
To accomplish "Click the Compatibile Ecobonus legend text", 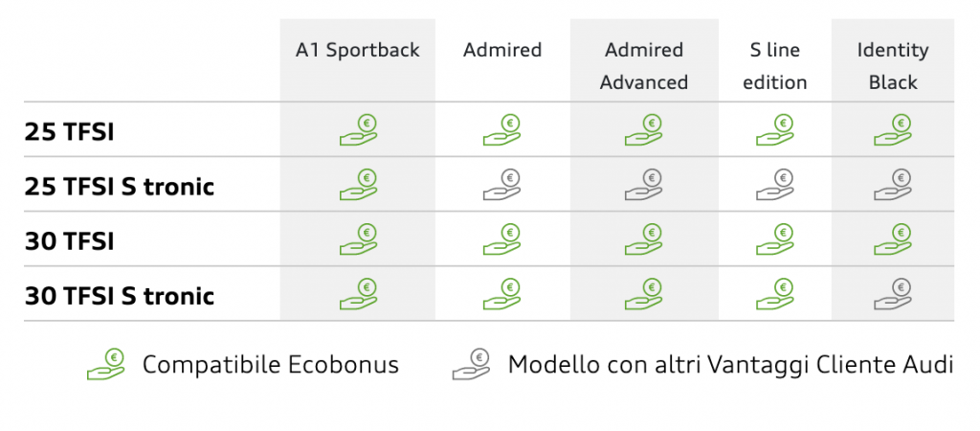I will click(x=271, y=365).
